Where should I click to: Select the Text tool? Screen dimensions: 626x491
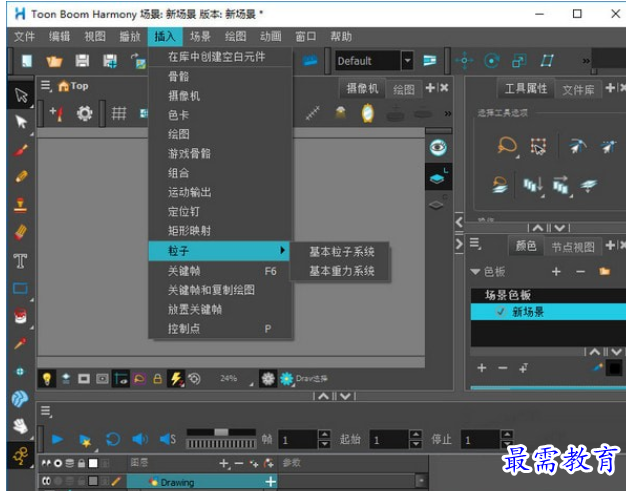tap(21, 261)
